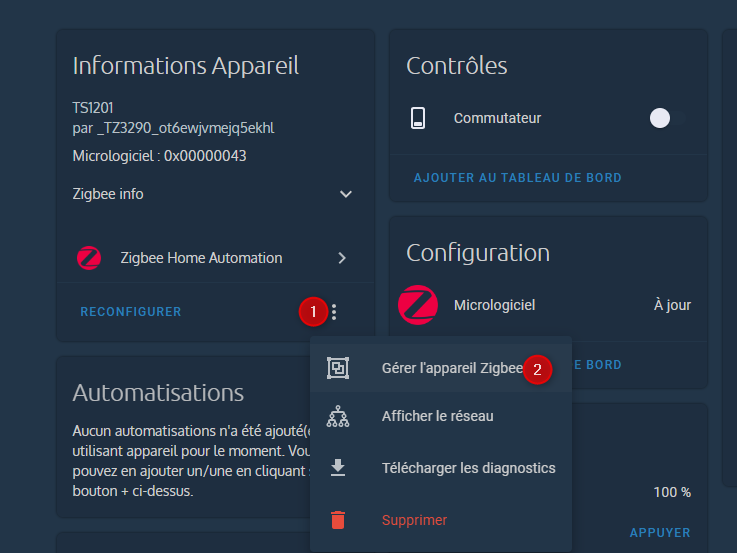Click the Micrologiciel row in Configuration
Image resolution: width=737 pixels, height=553 pixels.
point(549,305)
